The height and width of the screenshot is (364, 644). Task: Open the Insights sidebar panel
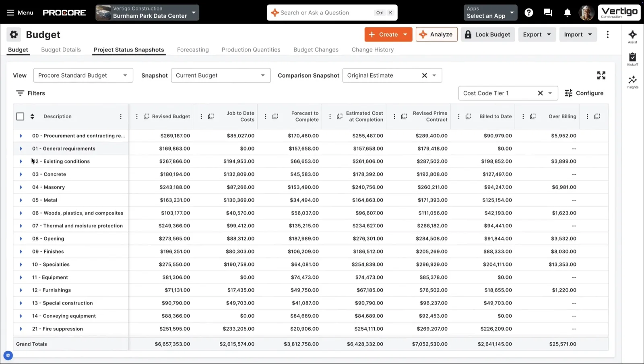(632, 82)
